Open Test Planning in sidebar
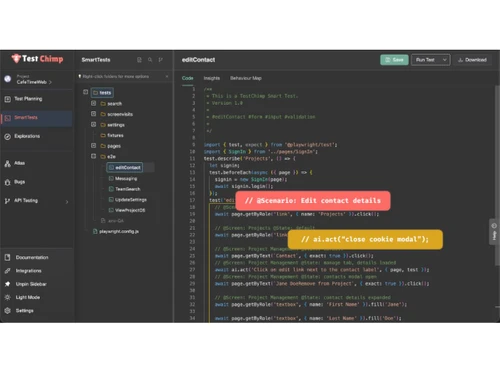Screen dimensions: 500x375 (28, 99)
